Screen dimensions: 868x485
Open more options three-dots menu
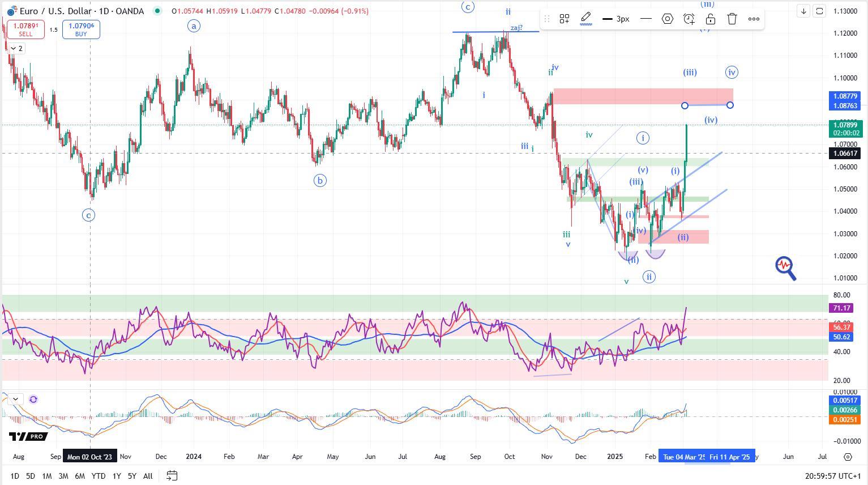tap(754, 19)
